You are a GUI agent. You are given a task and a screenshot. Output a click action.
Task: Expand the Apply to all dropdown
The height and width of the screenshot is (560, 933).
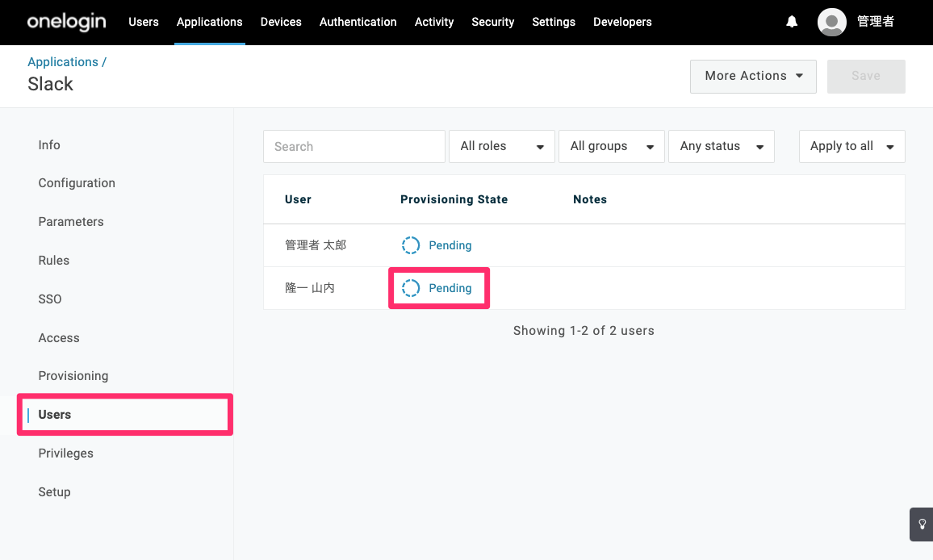tap(852, 146)
